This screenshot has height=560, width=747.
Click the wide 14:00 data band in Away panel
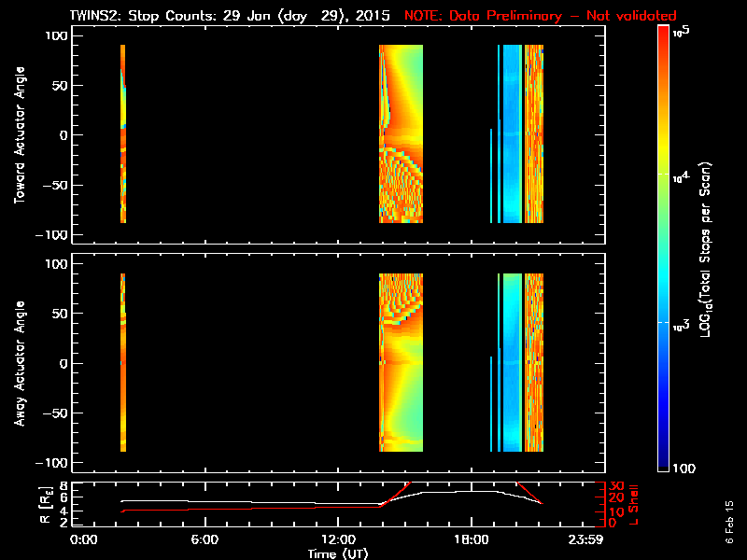402,363
